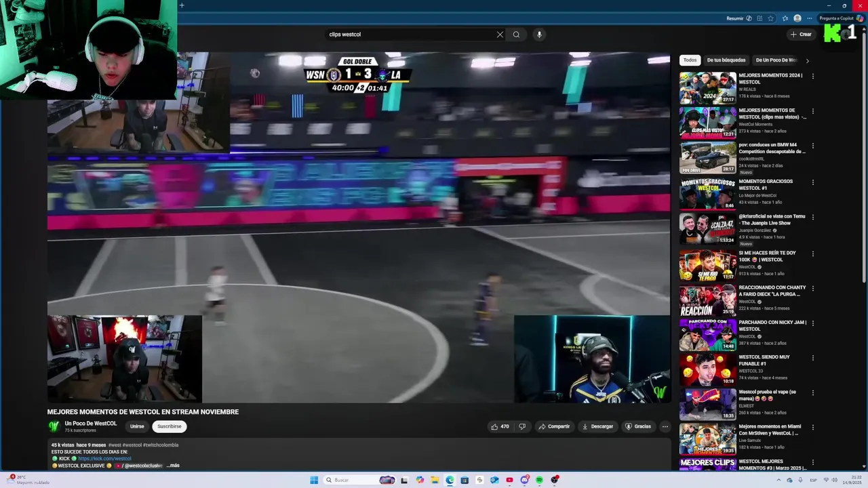868x488 pixels.
Task: Open menu for Westcol prueba el vape video
Action: pos(812,392)
